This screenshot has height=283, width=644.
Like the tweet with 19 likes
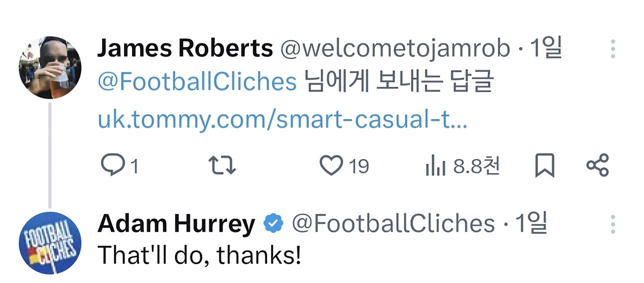tap(331, 166)
